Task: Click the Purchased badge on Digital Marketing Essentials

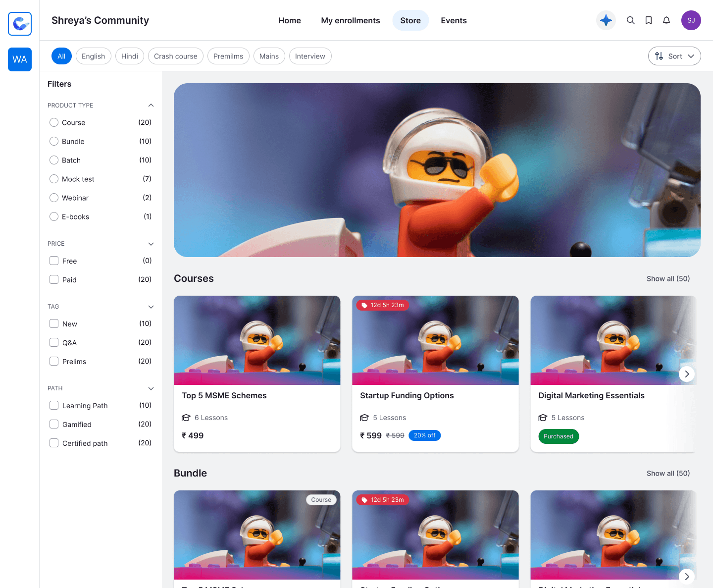Action: tap(559, 436)
